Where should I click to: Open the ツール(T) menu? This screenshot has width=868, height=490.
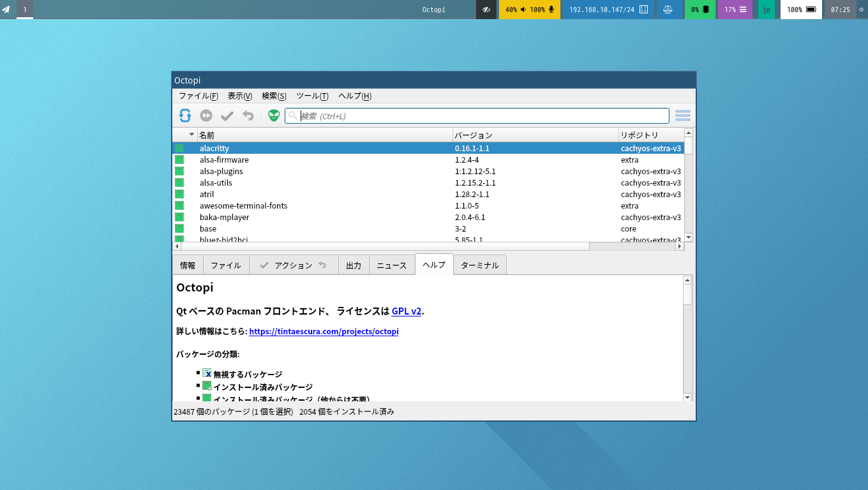pyautogui.click(x=312, y=96)
